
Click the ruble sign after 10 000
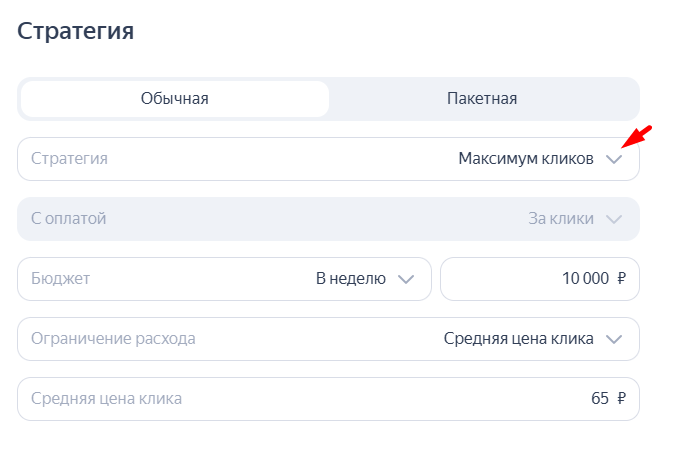(x=621, y=279)
